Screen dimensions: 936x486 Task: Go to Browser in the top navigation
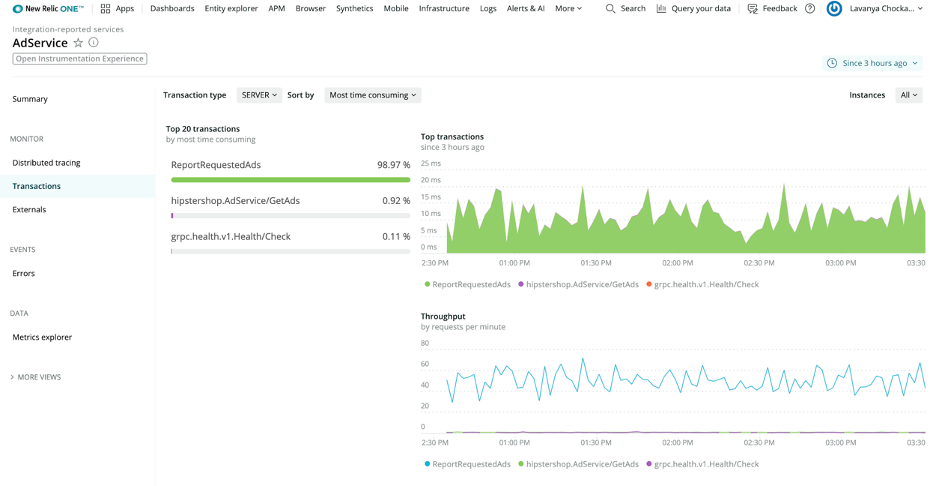pos(310,8)
